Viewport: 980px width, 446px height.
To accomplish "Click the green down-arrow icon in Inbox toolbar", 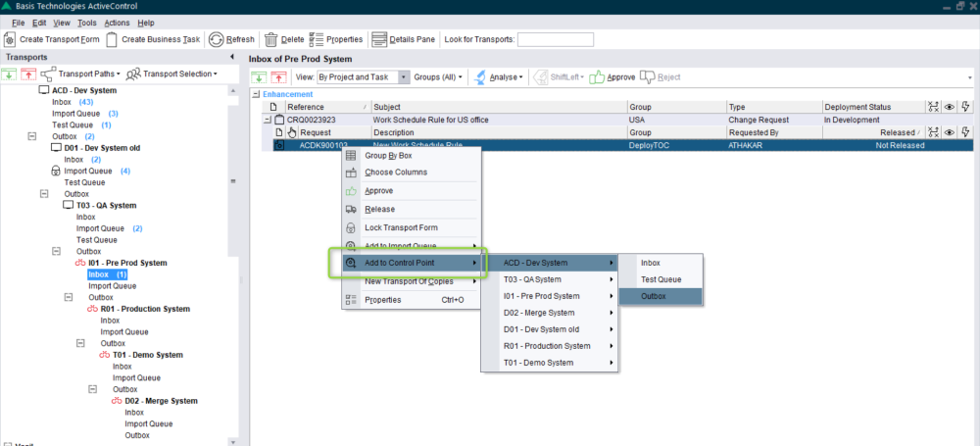I will [x=260, y=76].
